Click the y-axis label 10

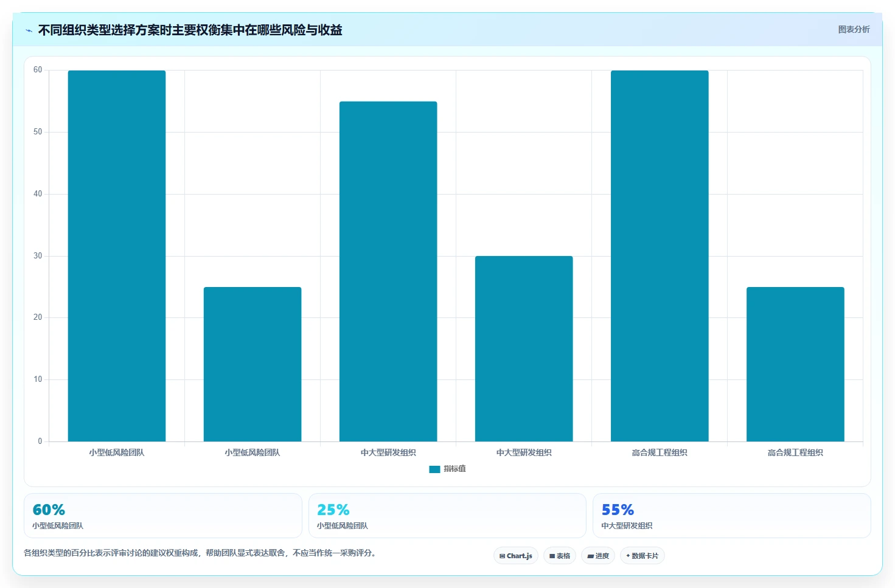(x=38, y=379)
